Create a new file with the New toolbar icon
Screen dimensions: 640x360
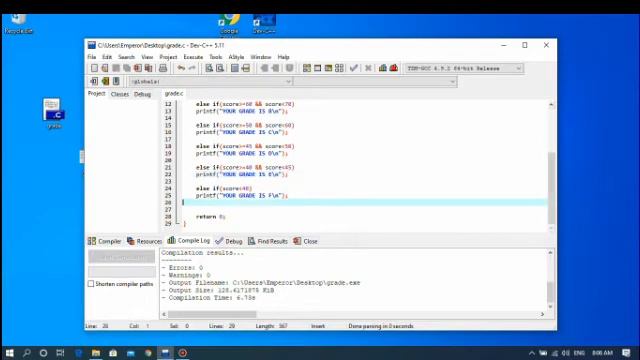point(94,68)
